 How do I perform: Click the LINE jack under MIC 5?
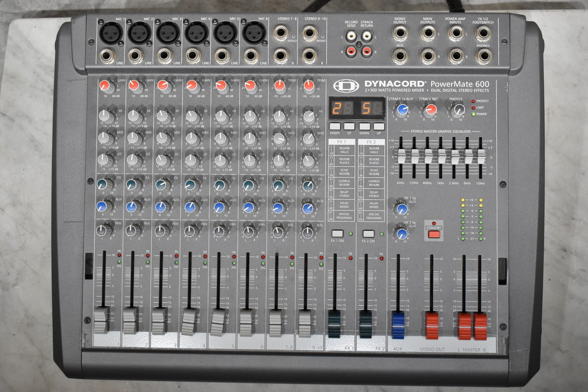click(x=221, y=55)
